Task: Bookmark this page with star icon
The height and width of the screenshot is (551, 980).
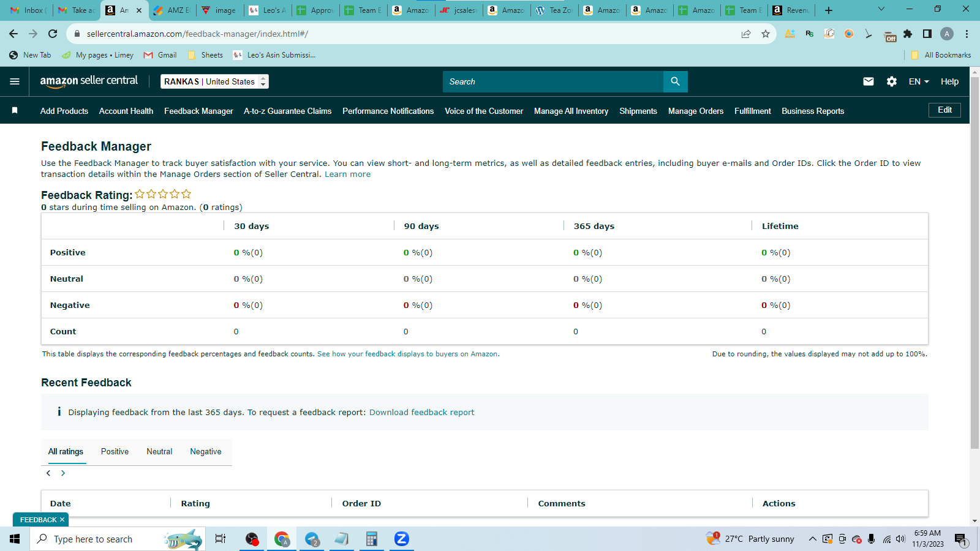Action: (766, 34)
